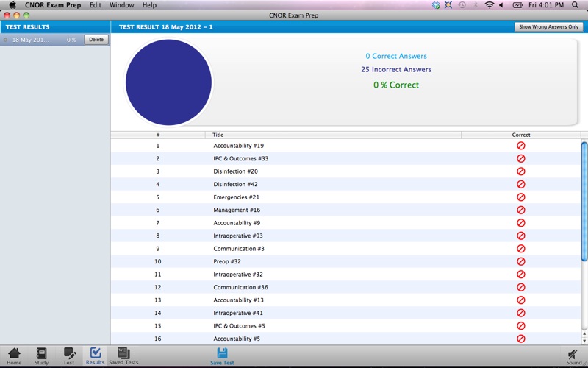Click the menu bar clock Fri 4:01 PM
The image size is (588, 368).
coord(546,5)
